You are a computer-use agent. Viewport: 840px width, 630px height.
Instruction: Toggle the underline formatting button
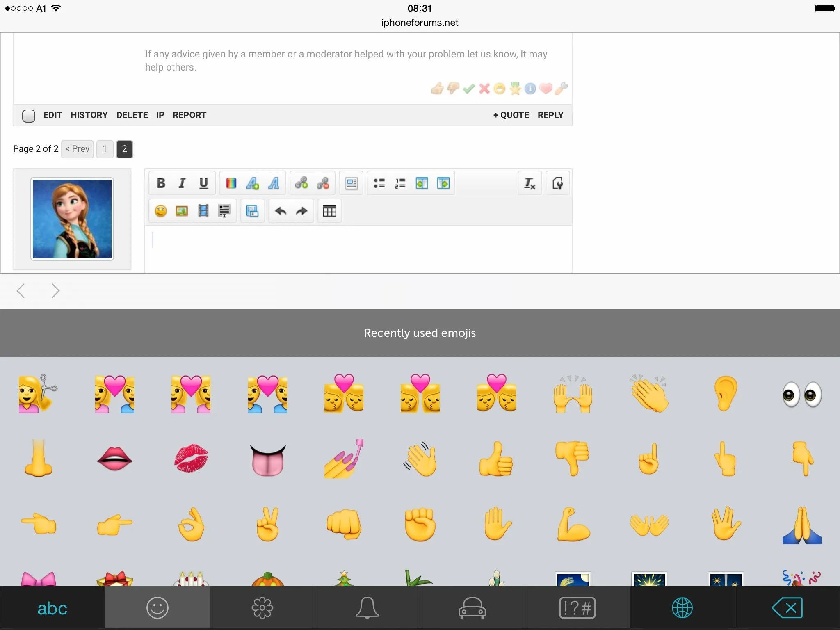tap(203, 183)
